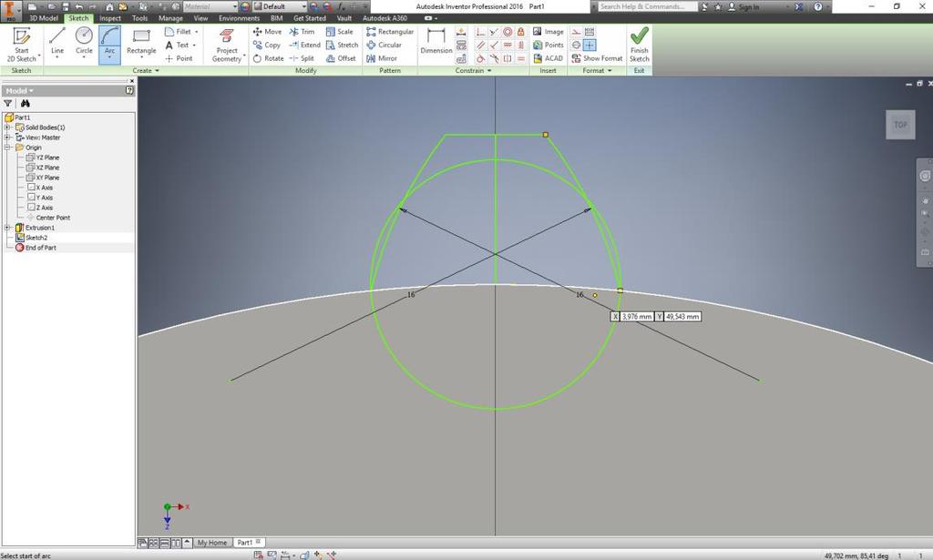Choose the Point tool

pos(179,58)
